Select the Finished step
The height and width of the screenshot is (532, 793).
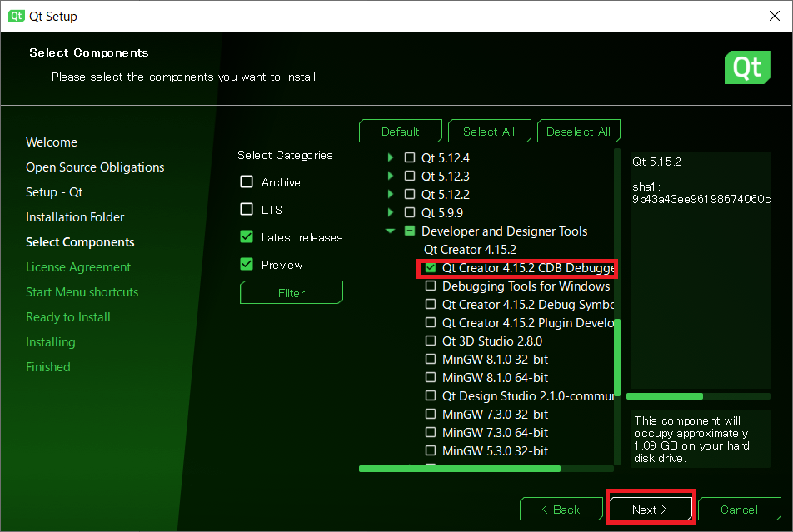point(48,367)
